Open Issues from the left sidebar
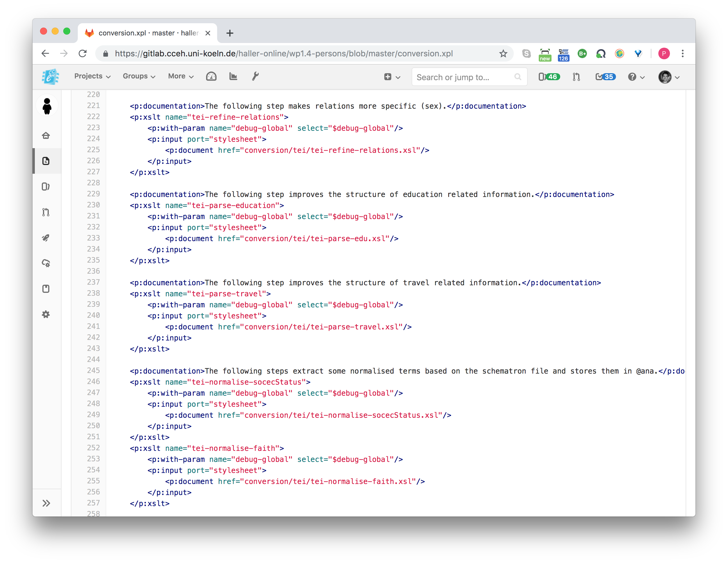Image resolution: width=728 pixels, height=563 pixels. [46, 187]
